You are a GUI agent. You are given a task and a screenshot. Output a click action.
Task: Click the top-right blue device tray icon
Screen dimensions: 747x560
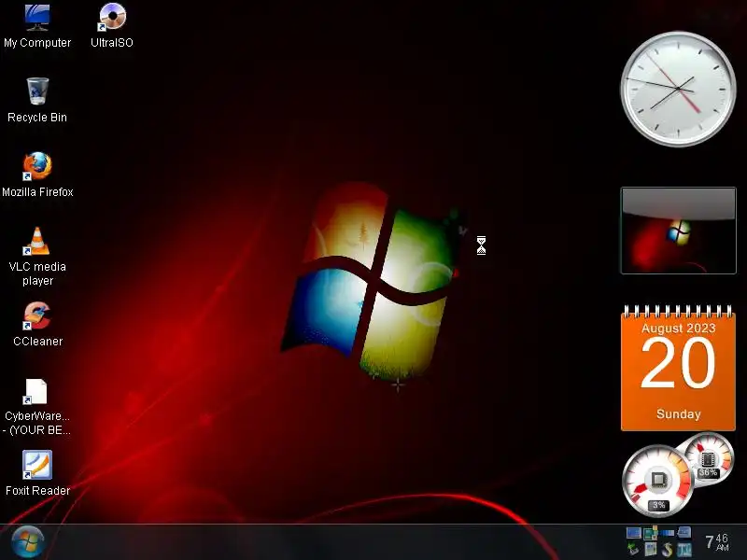point(684,532)
